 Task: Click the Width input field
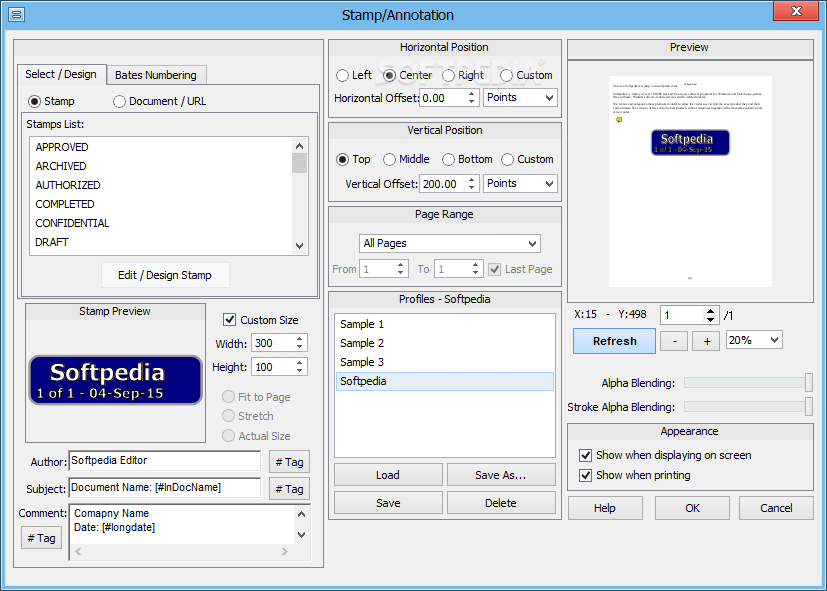click(x=273, y=343)
